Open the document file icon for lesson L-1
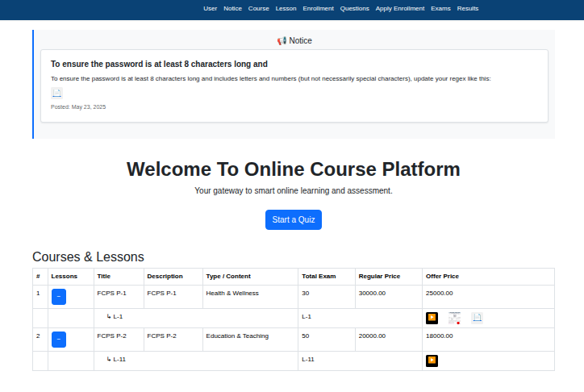584x392 pixels. [x=477, y=318]
